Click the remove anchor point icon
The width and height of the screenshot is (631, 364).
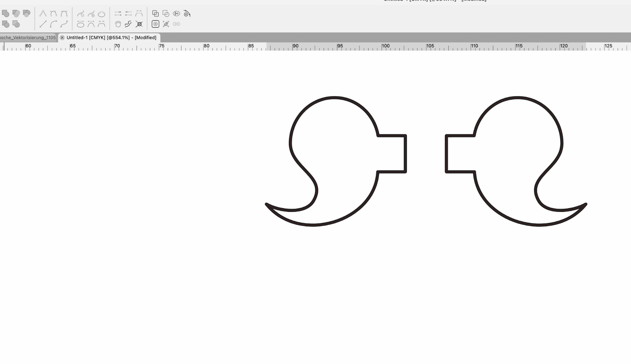pos(81,14)
